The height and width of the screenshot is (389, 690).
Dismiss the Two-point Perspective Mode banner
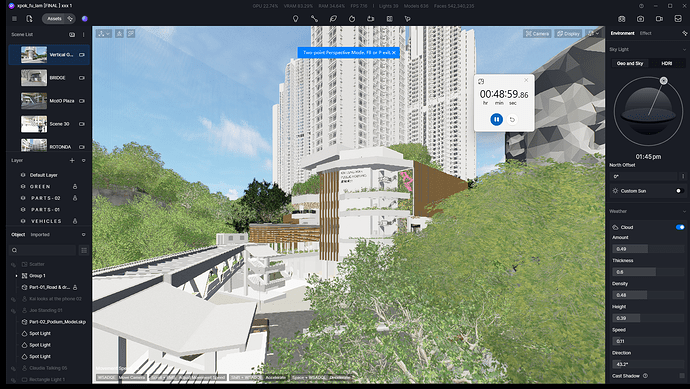pos(394,52)
